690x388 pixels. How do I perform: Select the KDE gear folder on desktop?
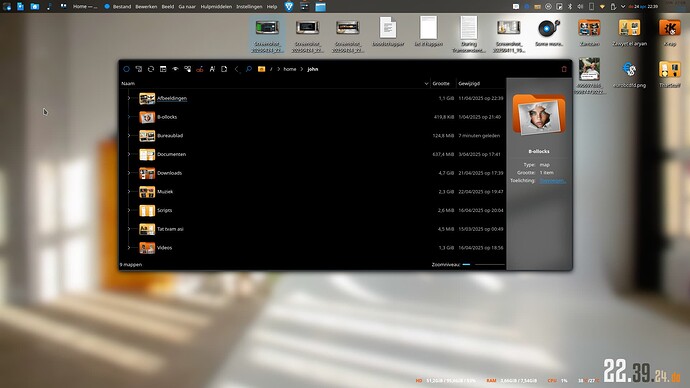click(670, 33)
